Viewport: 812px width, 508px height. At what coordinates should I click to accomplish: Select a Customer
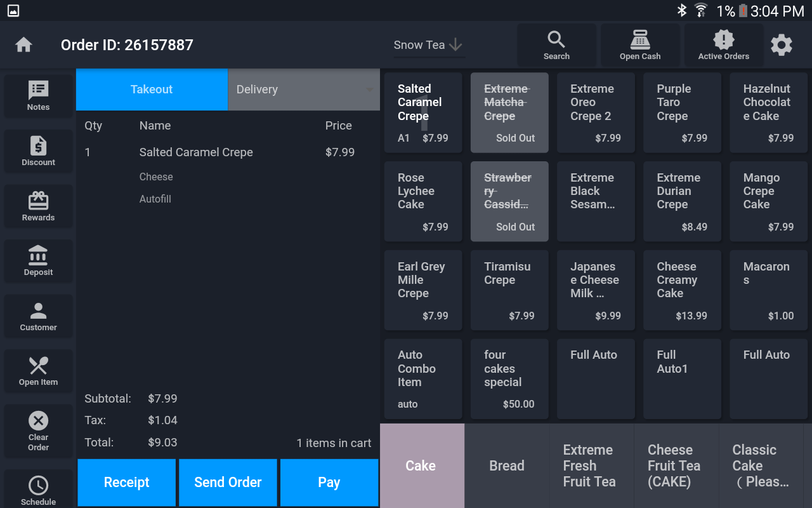38,316
